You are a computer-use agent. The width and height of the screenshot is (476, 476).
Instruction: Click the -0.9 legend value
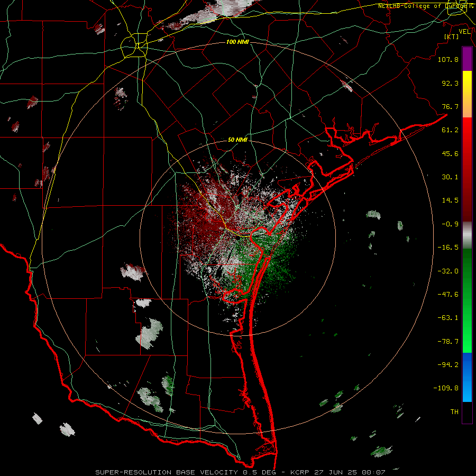point(450,224)
